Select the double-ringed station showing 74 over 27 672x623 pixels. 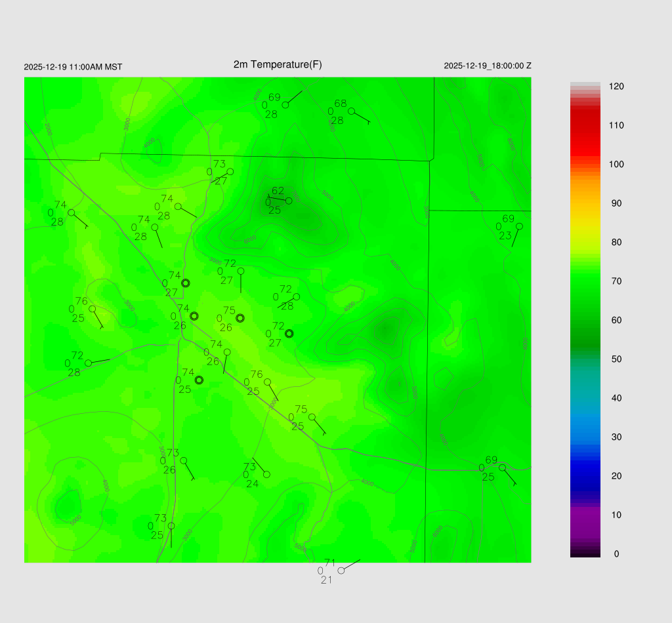pyautogui.click(x=186, y=283)
